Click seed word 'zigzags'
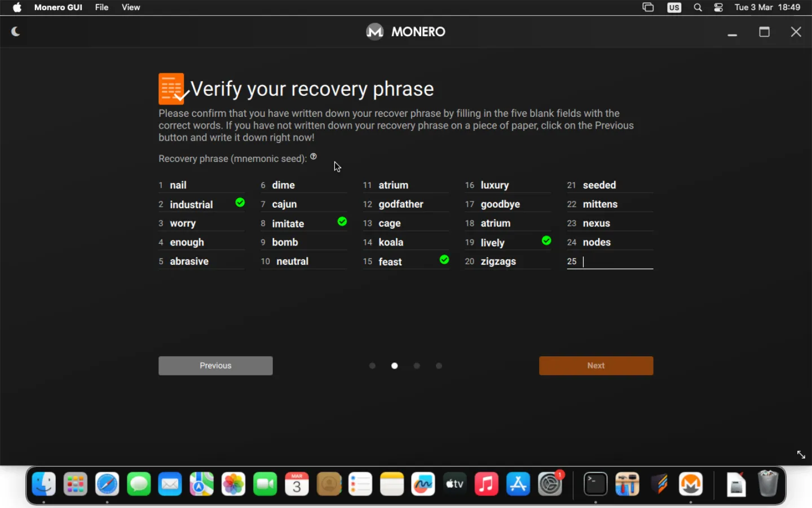Screen dimensions: 812x508 point(498,261)
